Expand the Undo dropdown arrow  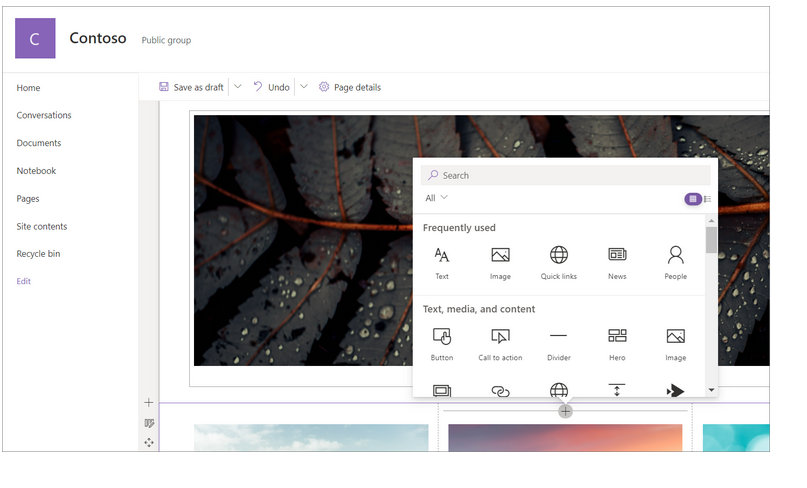click(x=304, y=87)
